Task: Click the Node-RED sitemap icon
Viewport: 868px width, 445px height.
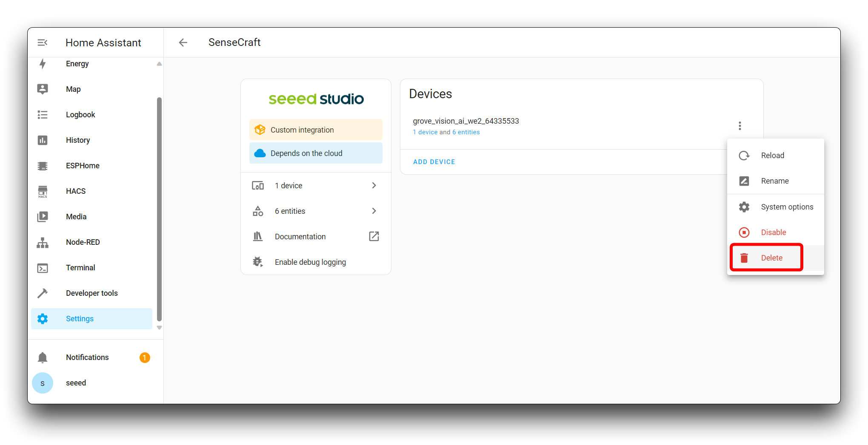Action: 43,242
